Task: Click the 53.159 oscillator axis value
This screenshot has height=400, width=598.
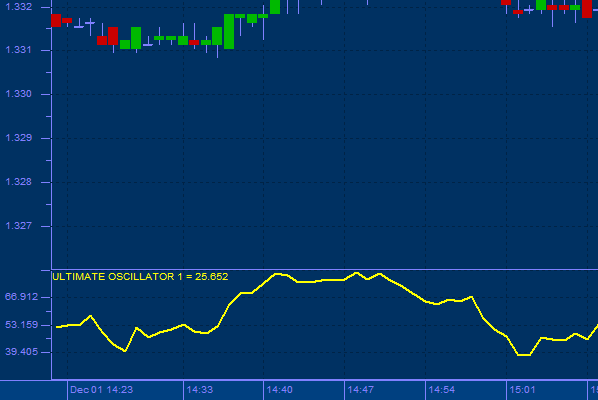Action: (x=21, y=325)
